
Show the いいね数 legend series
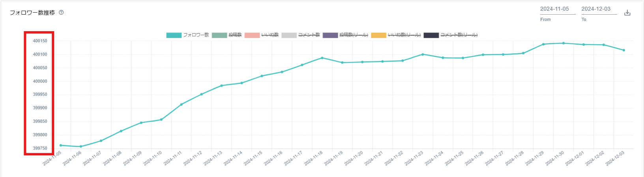(262, 35)
